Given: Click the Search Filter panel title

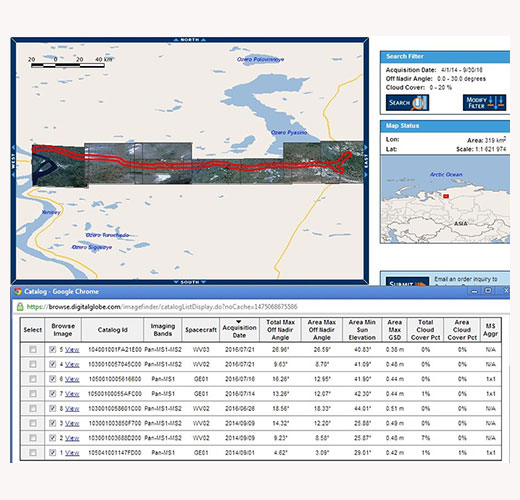Looking at the screenshot, I should (405, 56).
